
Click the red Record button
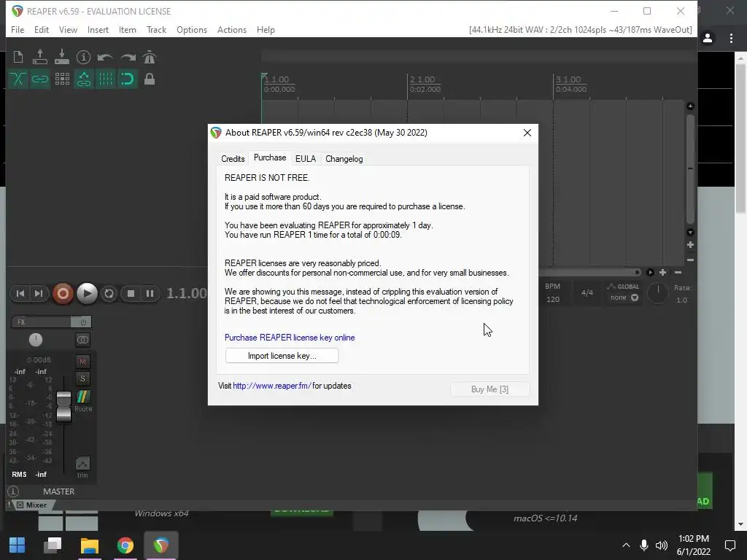coord(63,294)
